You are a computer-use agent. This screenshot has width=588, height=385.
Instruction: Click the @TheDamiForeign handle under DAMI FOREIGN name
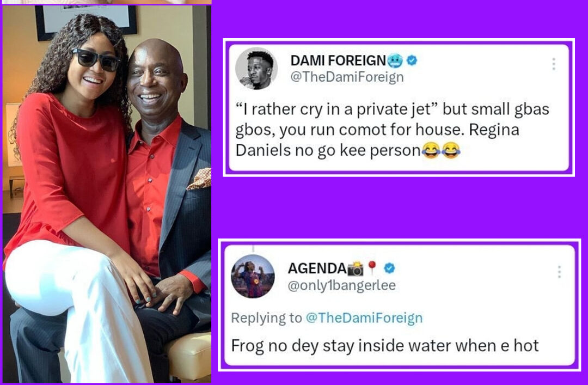click(347, 77)
